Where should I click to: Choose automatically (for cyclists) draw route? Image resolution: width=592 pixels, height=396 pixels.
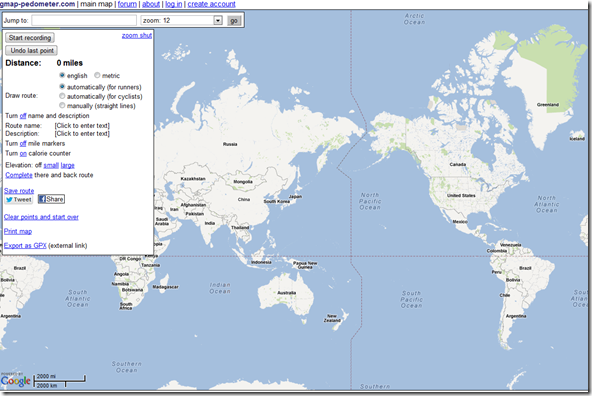coord(62,96)
